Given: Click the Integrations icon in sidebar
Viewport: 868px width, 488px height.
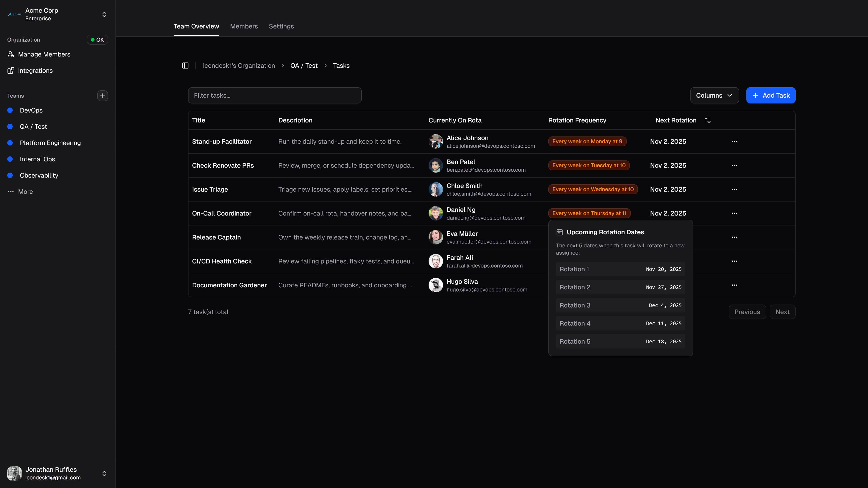Looking at the screenshot, I should pyautogui.click(x=10, y=70).
